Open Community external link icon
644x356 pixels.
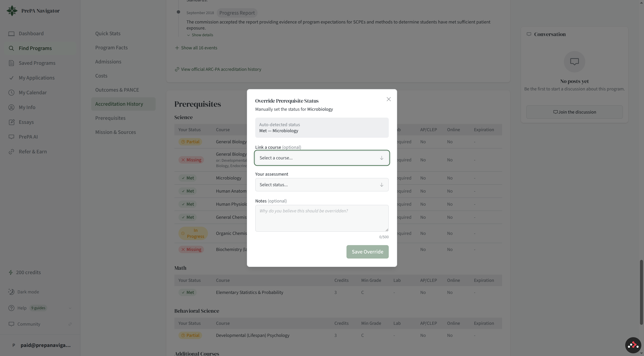click(70, 324)
